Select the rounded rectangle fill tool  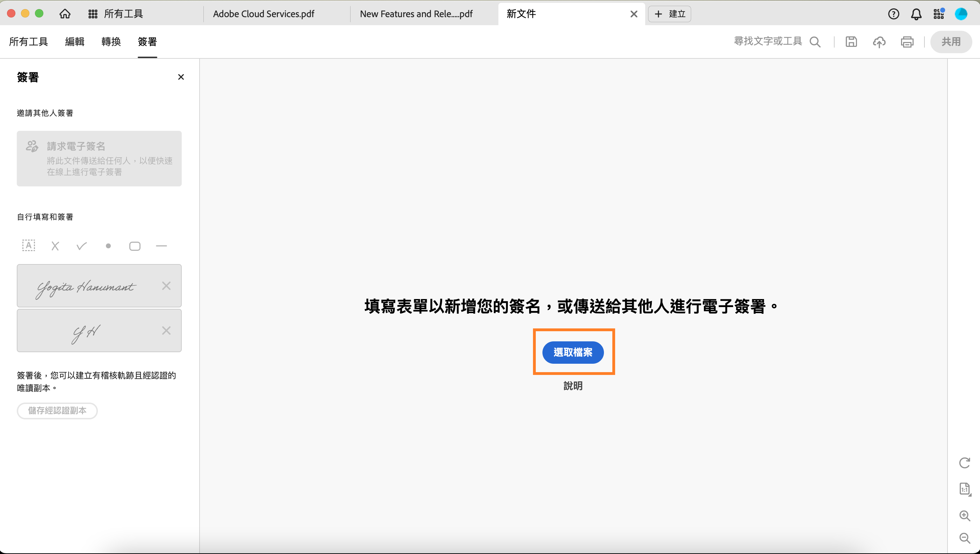pos(135,246)
